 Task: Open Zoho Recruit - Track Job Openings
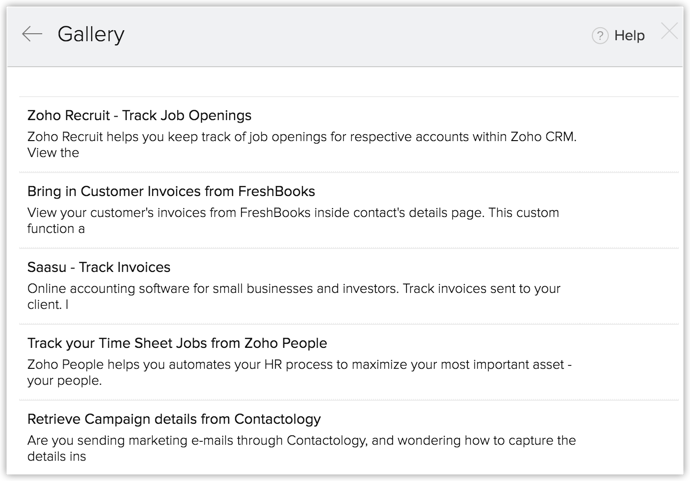click(140, 115)
